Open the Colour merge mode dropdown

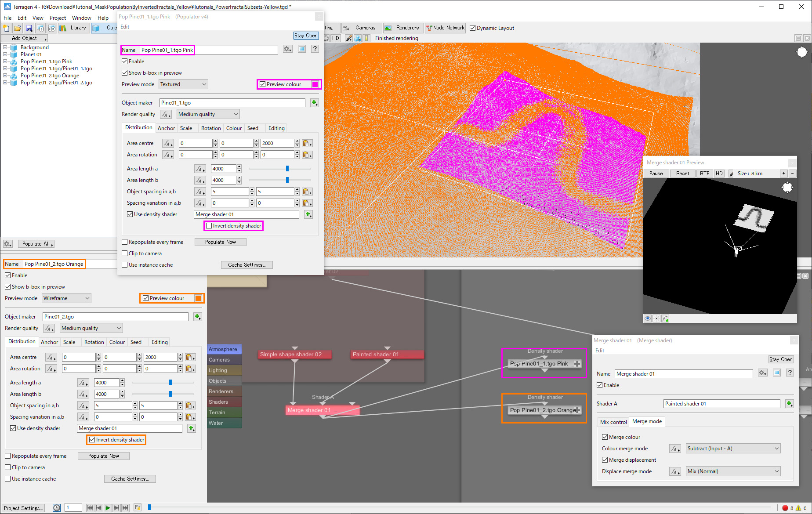(x=733, y=449)
